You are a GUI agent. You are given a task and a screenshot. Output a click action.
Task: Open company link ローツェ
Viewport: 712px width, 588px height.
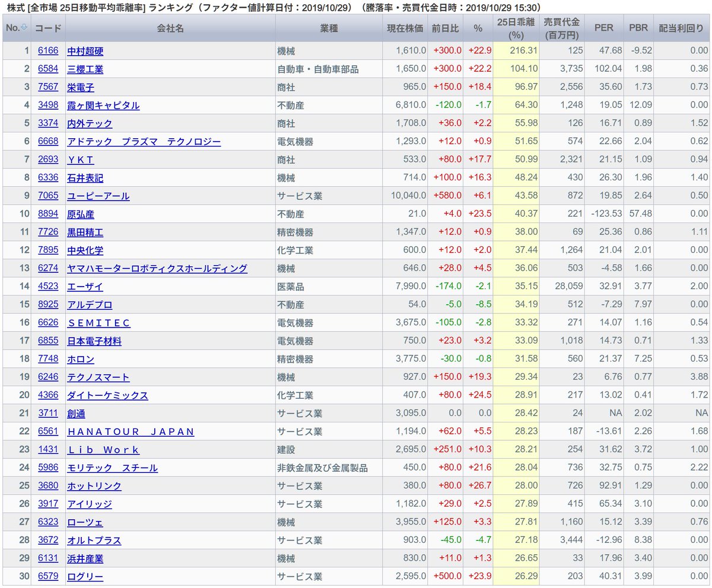pyautogui.click(x=85, y=522)
